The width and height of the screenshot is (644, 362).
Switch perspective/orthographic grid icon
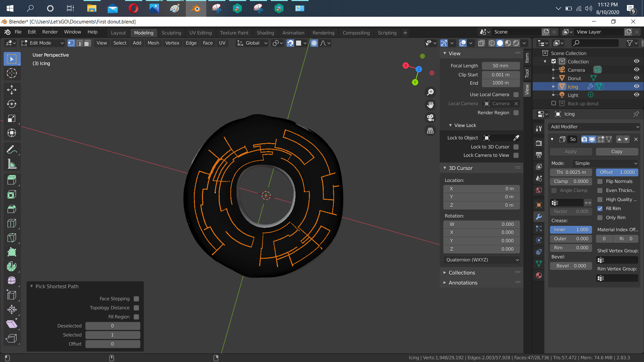click(430, 131)
